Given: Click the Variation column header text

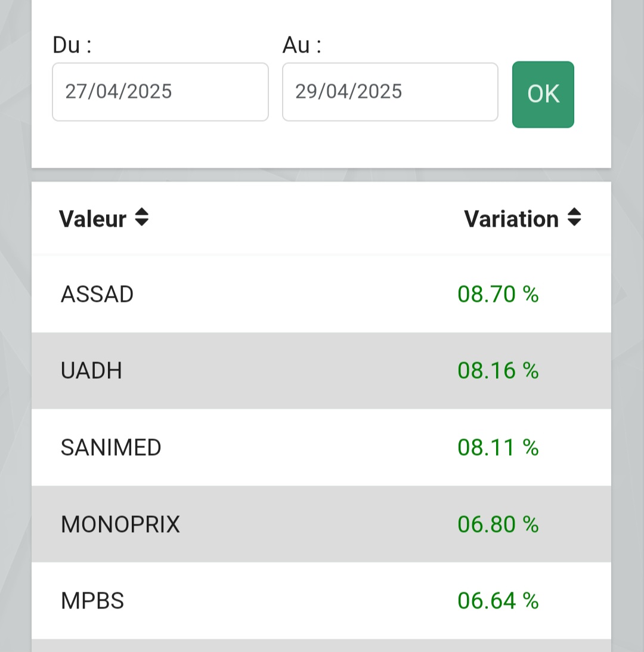Looking at the screenshot, I should coord(511,219).
